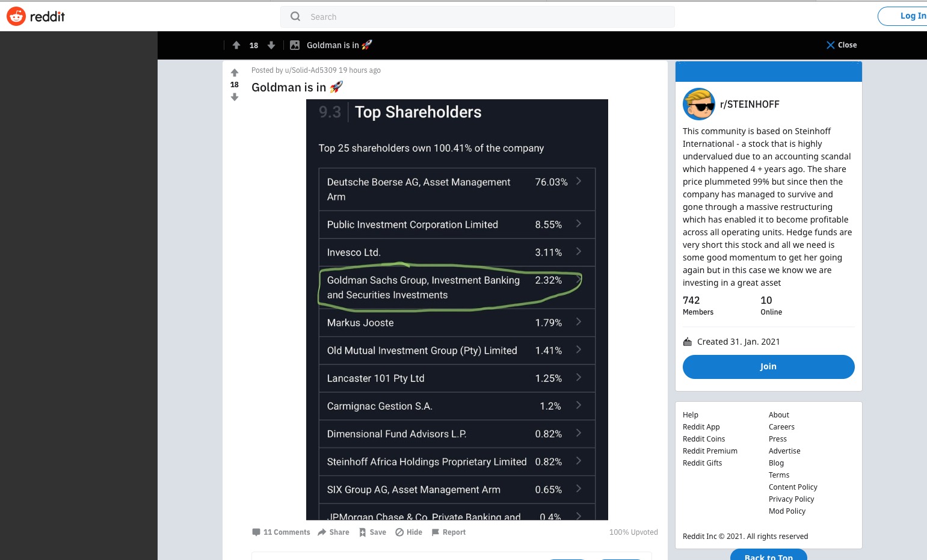Open u/Solid-Ad5309 user profile
This screenshot has width=927, height=560.
click(x=310, y=70)
